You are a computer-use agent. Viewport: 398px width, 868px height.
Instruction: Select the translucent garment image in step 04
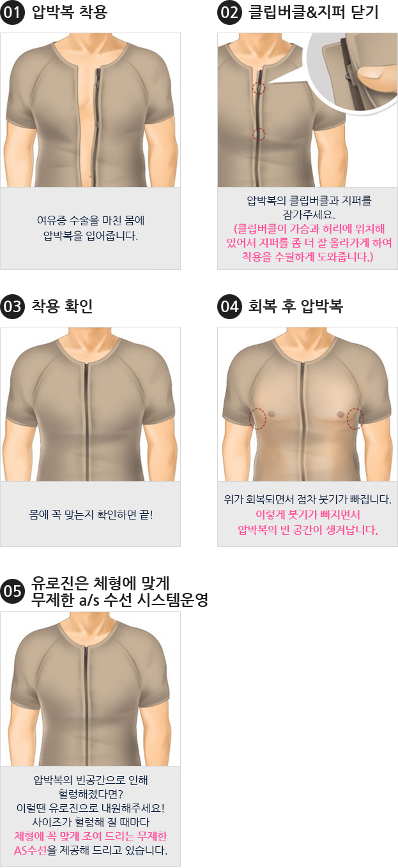307,404
